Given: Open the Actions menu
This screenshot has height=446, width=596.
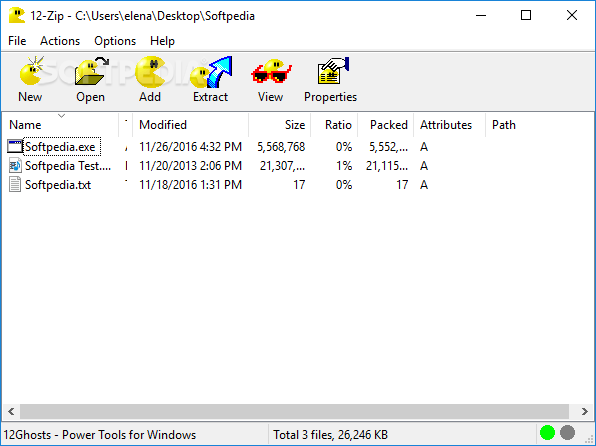Looking at the screenshot, I should [x=60, y=41].
